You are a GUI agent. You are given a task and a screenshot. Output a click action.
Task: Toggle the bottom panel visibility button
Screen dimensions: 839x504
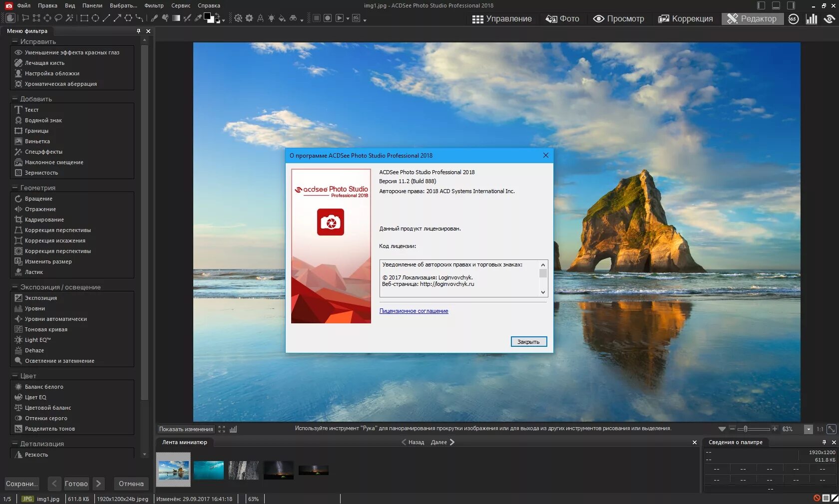click(776, 5)
